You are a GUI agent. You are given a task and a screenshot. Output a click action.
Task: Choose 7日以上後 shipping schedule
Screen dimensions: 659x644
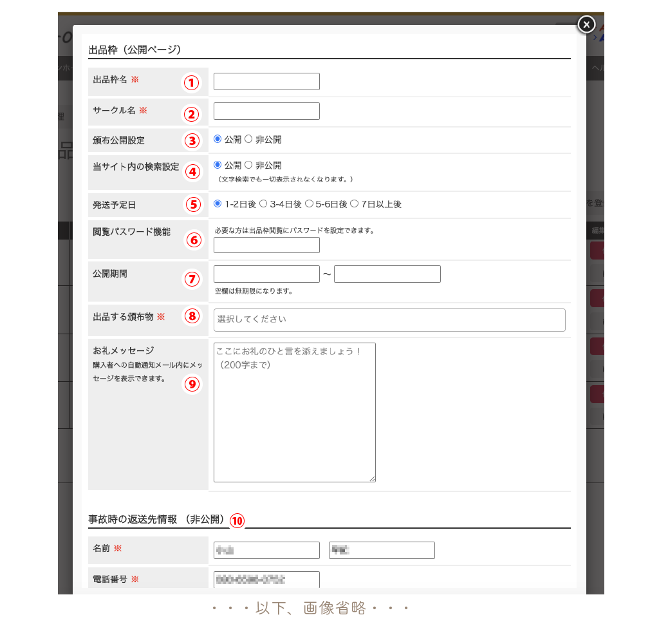point(354,204)
